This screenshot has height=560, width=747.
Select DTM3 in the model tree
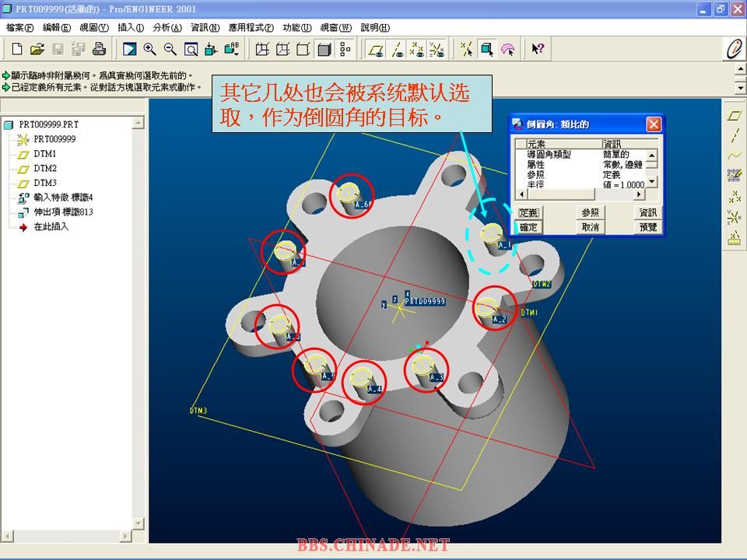click(x=45, y=183)
